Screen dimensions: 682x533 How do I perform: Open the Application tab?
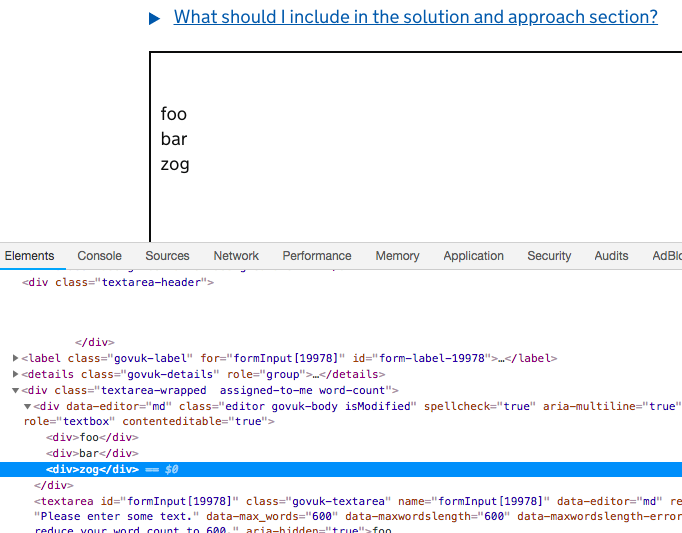coord(474,256)
